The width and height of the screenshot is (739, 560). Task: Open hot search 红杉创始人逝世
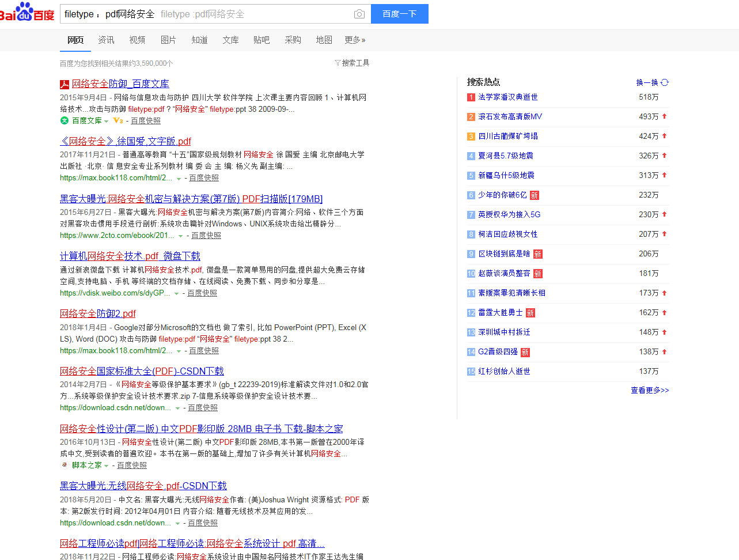pos(504,371)
